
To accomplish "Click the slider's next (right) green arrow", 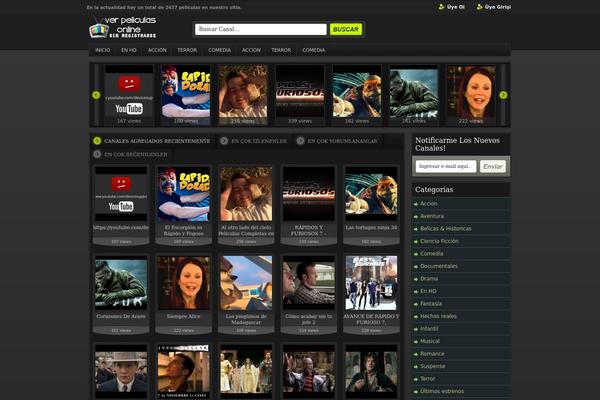I will click(x=503, y=95).
